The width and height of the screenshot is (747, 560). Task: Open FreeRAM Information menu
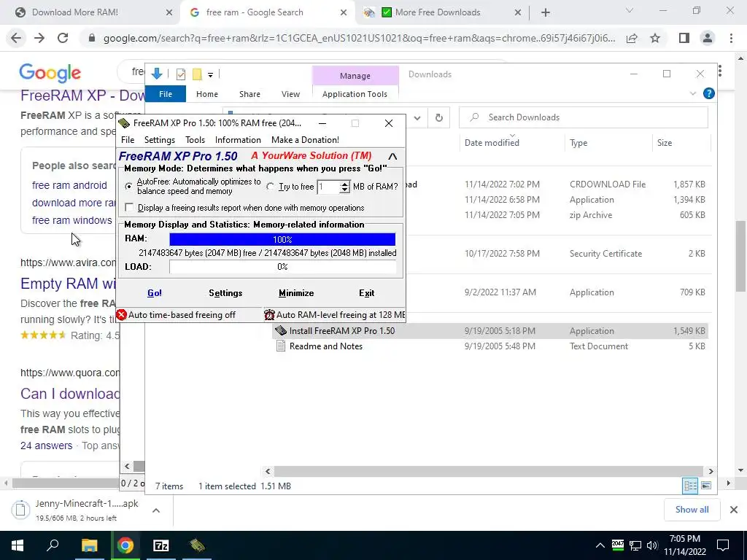click(239, 140)
